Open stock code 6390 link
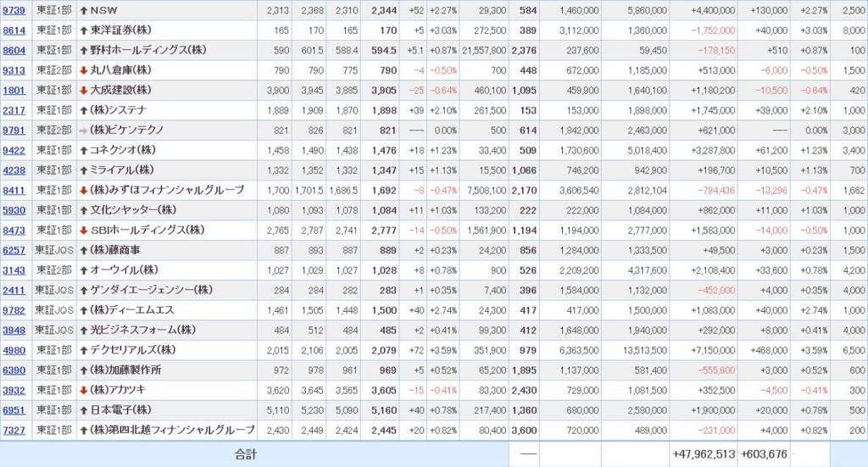Viewport: 868px width, 467px height. (14, 370)
